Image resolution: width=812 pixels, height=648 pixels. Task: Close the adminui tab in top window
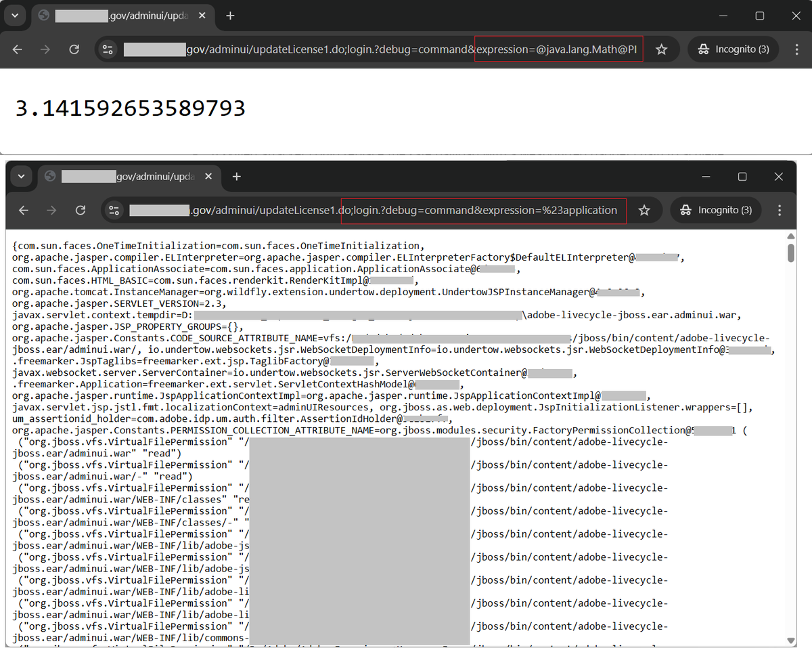tap(202, 16)
